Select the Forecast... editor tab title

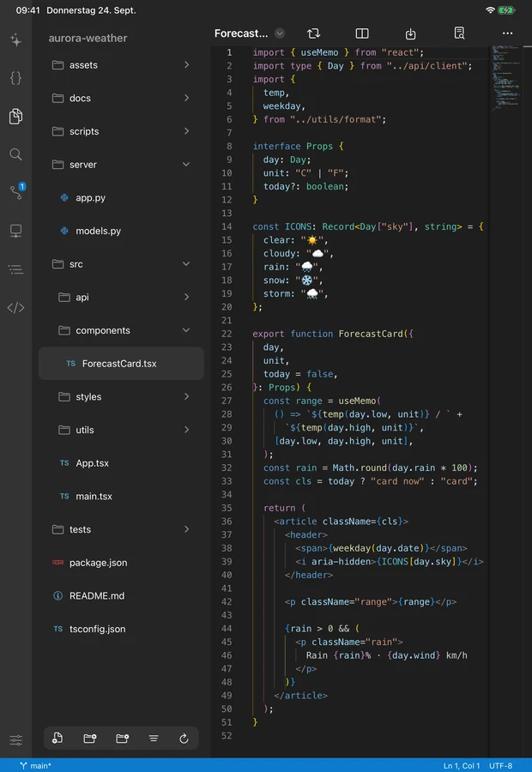pyautogui.click(x=241, y=33)
